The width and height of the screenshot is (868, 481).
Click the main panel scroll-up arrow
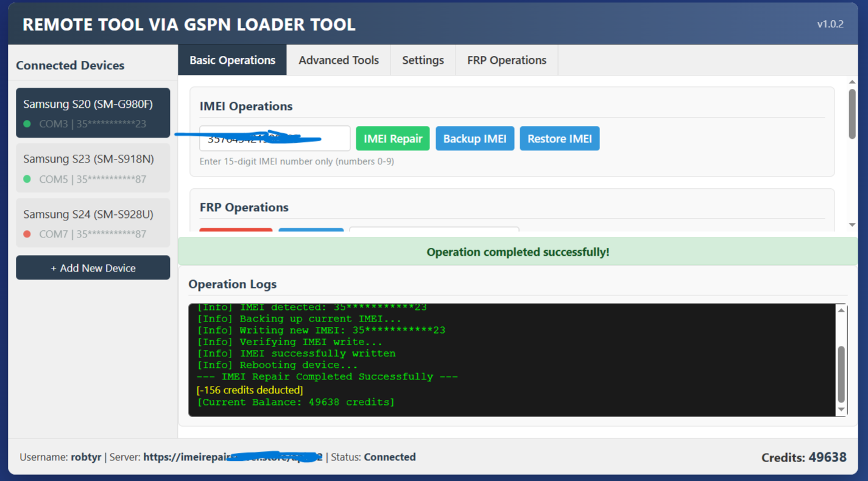(852, 82)
